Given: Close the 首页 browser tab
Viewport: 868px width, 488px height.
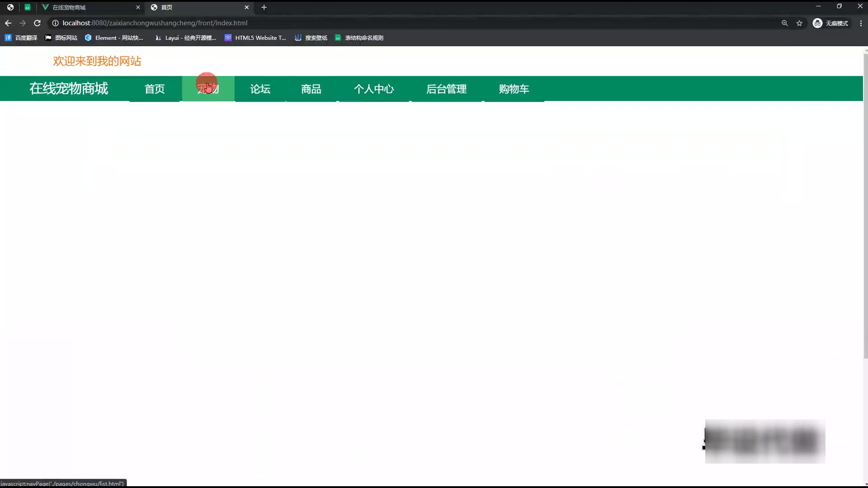Looking at the screenshot, I should (x=247, y=7).
